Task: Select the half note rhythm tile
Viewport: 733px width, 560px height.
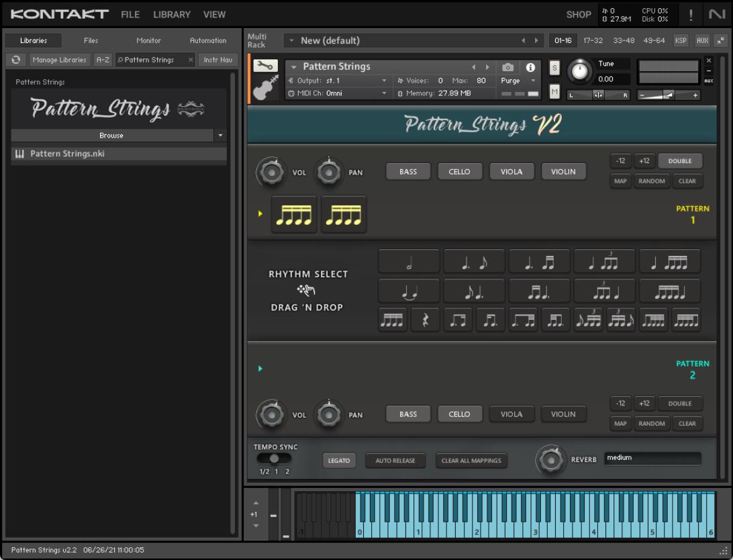Action: coord(409,261)
